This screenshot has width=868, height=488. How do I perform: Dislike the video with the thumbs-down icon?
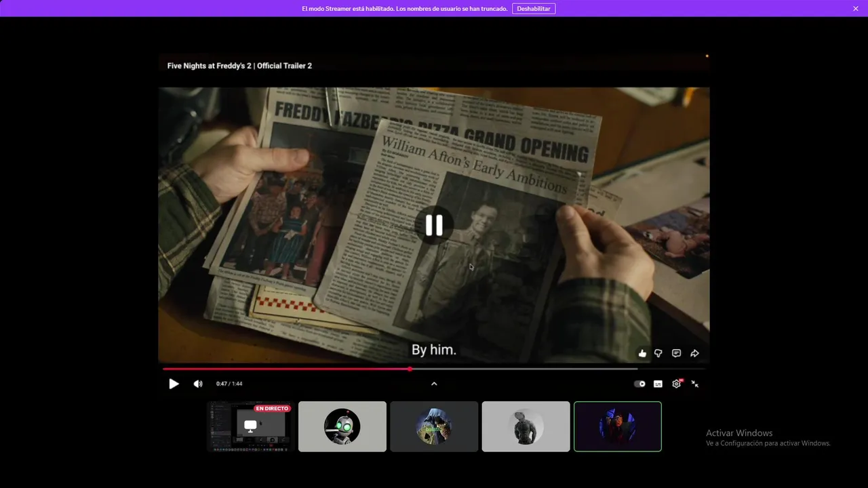[658, 353]
